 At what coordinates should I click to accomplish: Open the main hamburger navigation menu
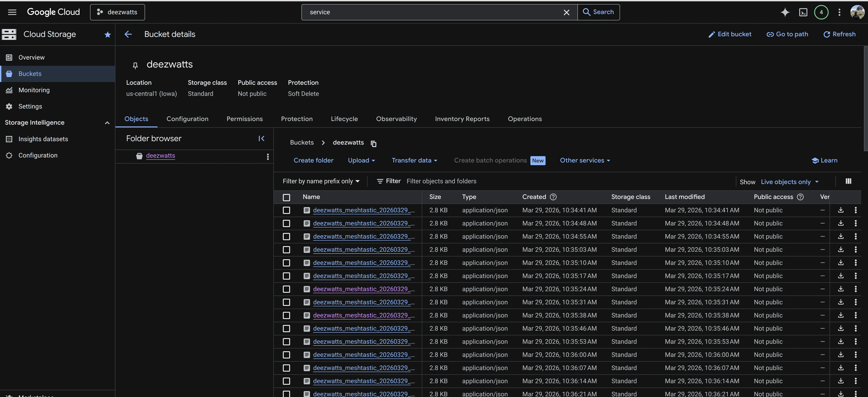(12, 12)
